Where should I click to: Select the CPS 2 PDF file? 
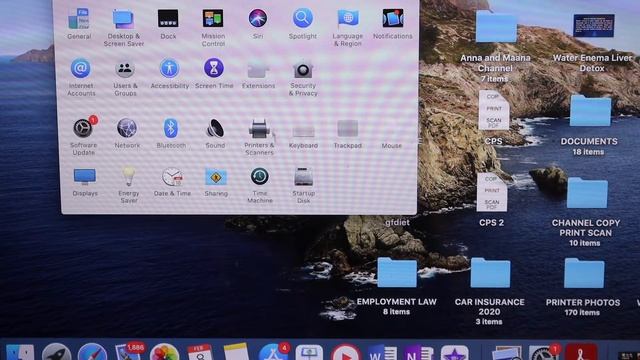click(492, 192)
